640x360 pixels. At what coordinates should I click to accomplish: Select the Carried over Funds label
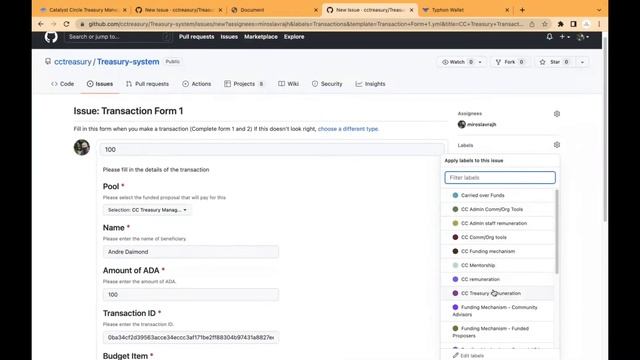click(x=498, y=195)
